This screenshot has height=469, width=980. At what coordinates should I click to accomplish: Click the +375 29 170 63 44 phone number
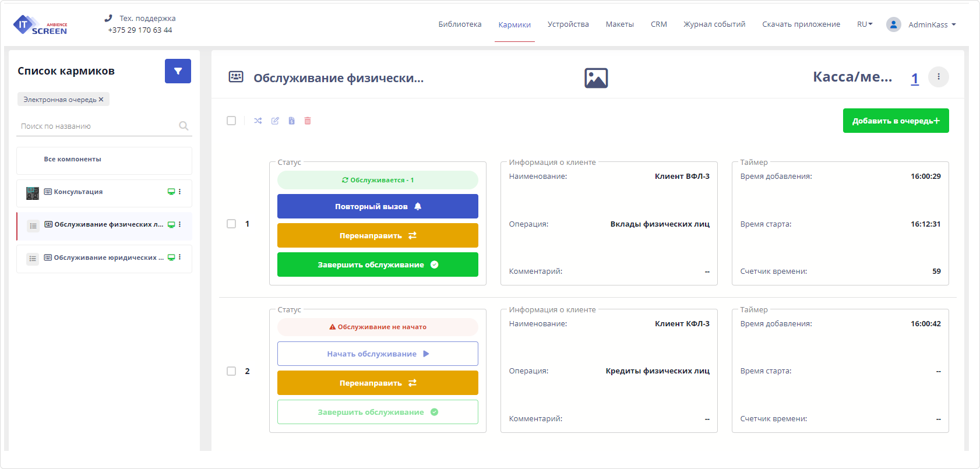tap(140, 30)
